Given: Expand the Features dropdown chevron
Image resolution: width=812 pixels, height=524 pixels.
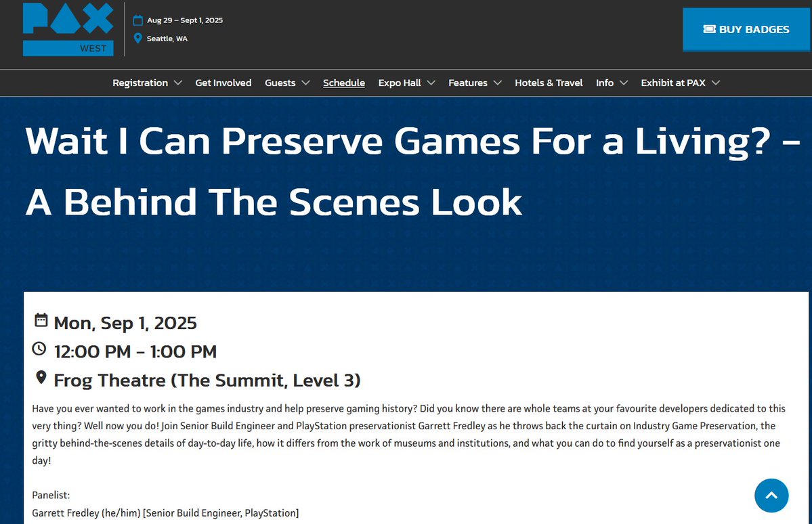Looking at the screenshot, I should click(x=498, y=83).
